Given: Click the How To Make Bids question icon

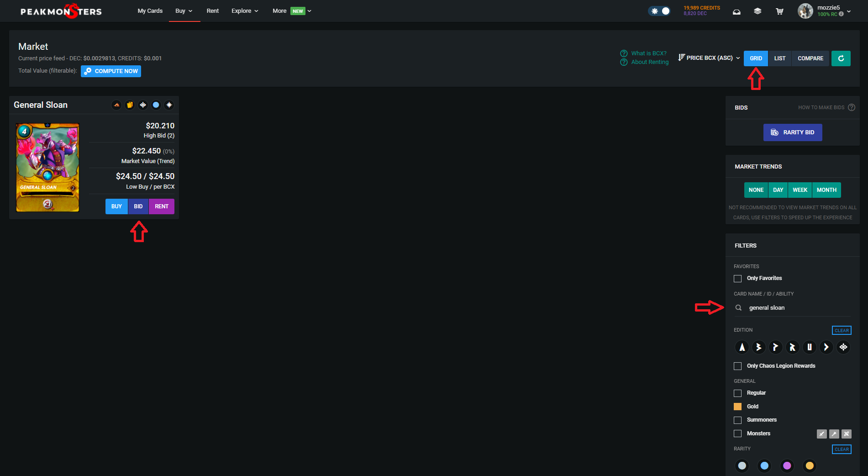Looking at the screenshot, I should click(852, 107).
